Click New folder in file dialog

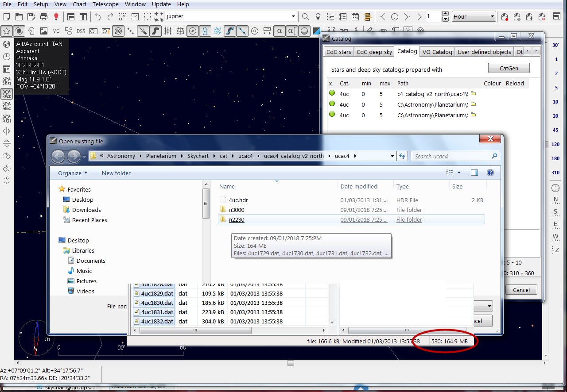pyautogui.click(x=116, y=173)
